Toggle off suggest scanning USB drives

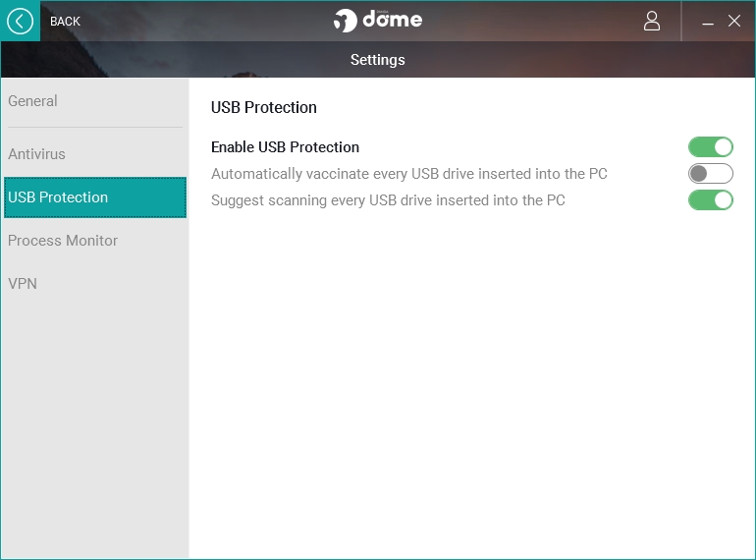tap(711, 200)
